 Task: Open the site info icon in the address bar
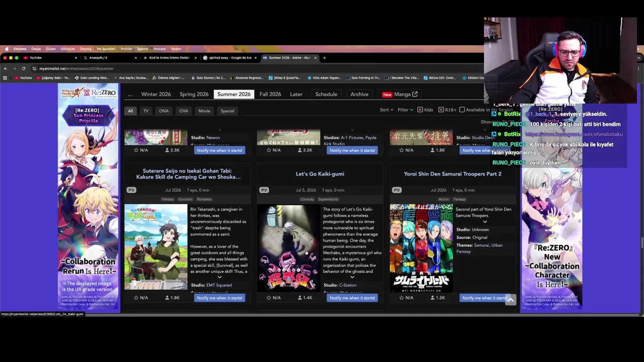tap(34, 68)
